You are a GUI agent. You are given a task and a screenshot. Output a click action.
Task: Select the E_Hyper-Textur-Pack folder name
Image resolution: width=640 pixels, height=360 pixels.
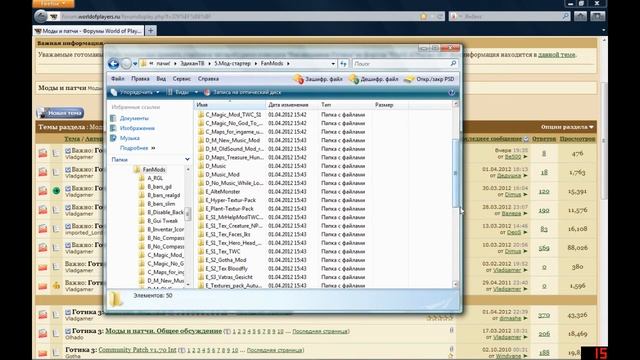(231, 200)
